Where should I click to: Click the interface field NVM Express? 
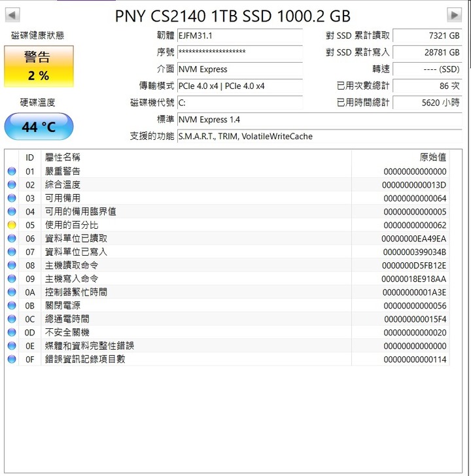point(240,69)
